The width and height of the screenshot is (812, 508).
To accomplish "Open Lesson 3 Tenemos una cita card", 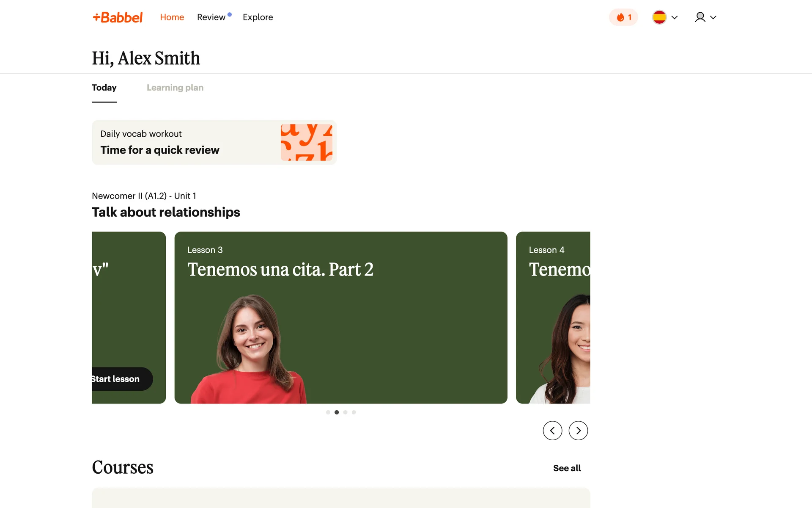I will click(x=340, y=317).
